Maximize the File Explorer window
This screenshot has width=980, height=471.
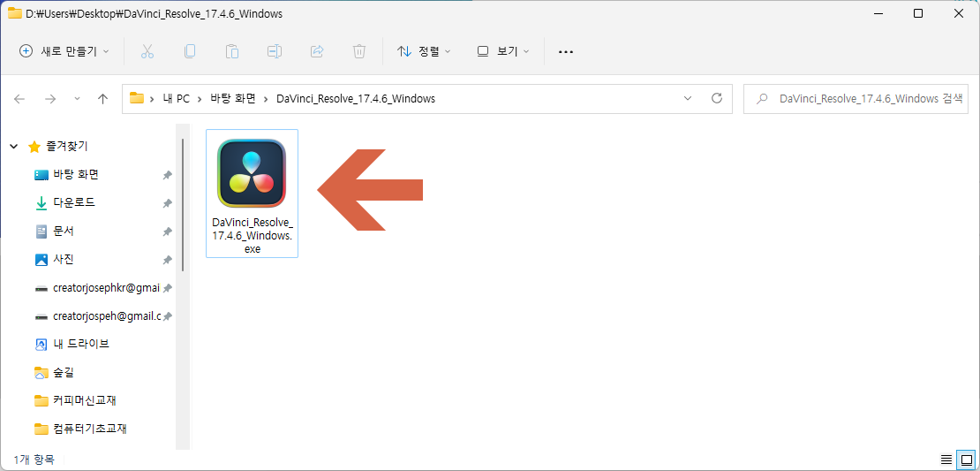[x=918, y=13]
